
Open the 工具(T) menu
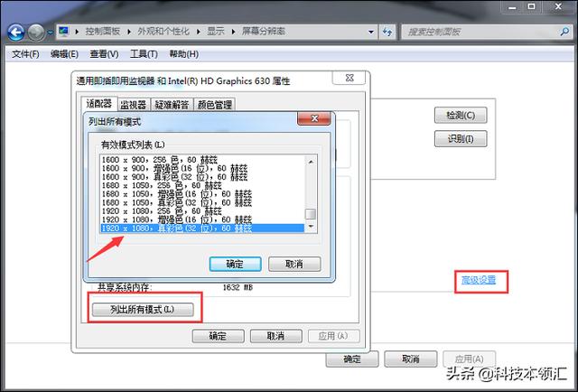click(144, 54)
